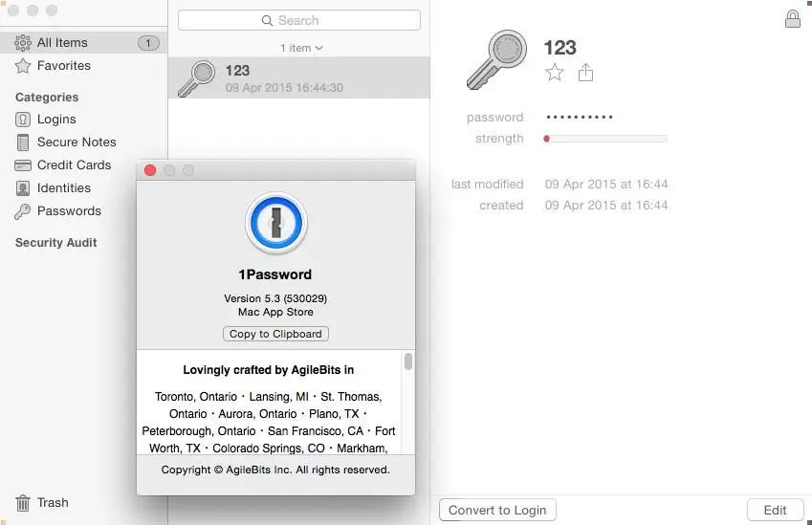Viewport: 812px width, 525px height.
Task: Click Copy to Clipboard button
Action: coord(276,334)
